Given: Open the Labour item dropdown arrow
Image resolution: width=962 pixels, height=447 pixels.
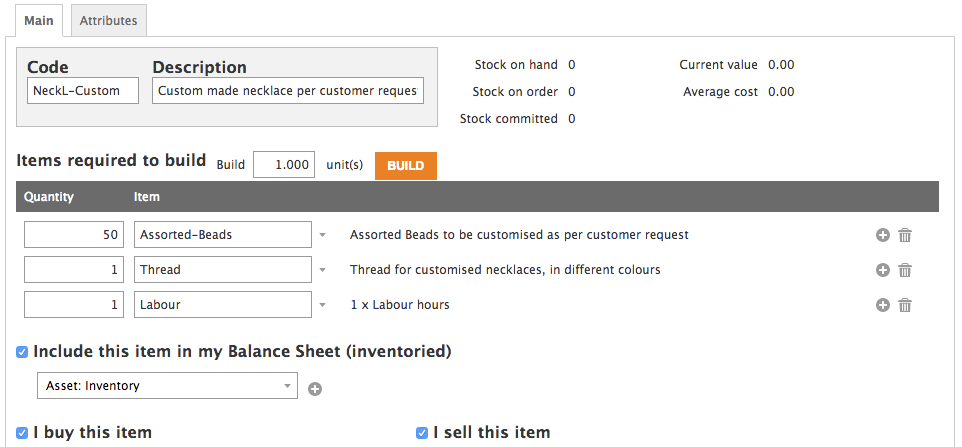Looking at the screenshot, I should pos(323,305).
